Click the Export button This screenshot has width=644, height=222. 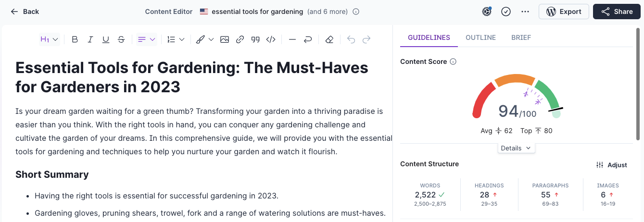(564, 12)
